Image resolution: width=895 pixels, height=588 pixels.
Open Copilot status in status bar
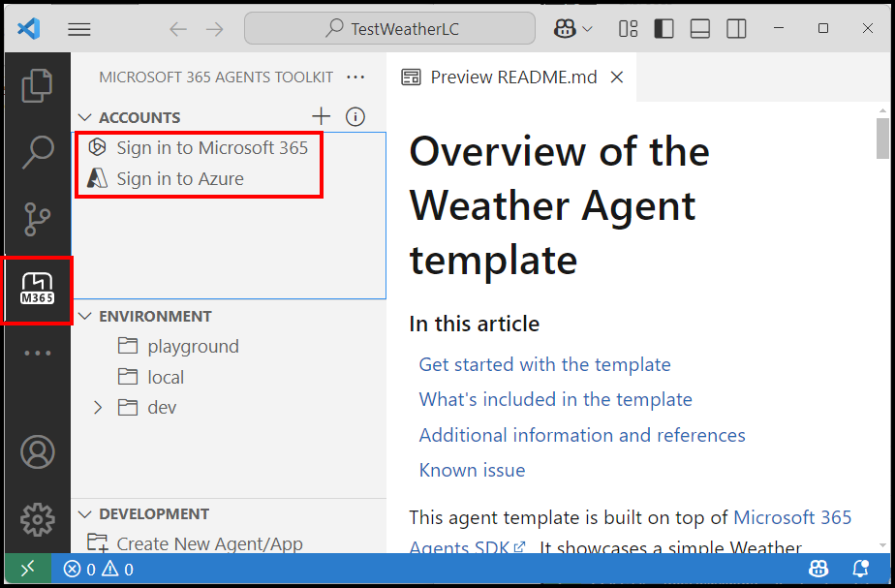[818, 569]
